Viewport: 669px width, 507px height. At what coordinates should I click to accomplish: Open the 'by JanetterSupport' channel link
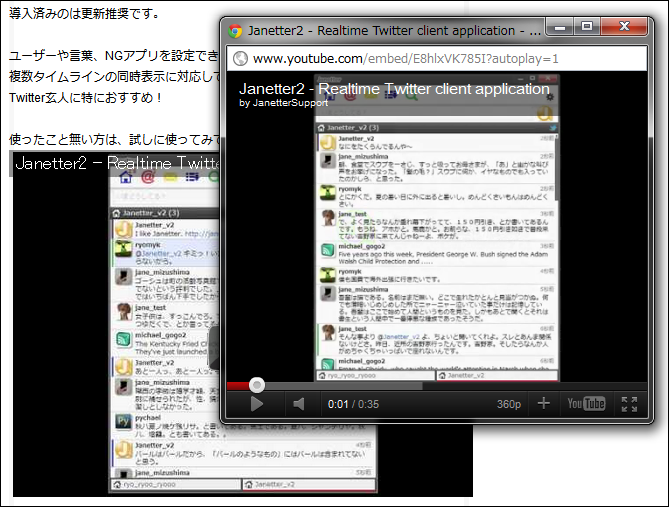tap(284, 103)
